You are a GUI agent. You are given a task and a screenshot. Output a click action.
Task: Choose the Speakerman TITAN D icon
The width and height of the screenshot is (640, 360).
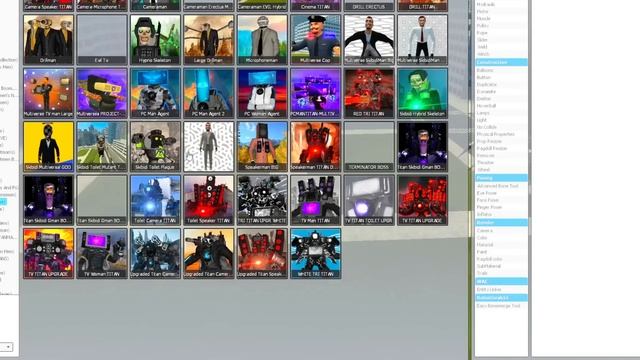tap(316, 147)
